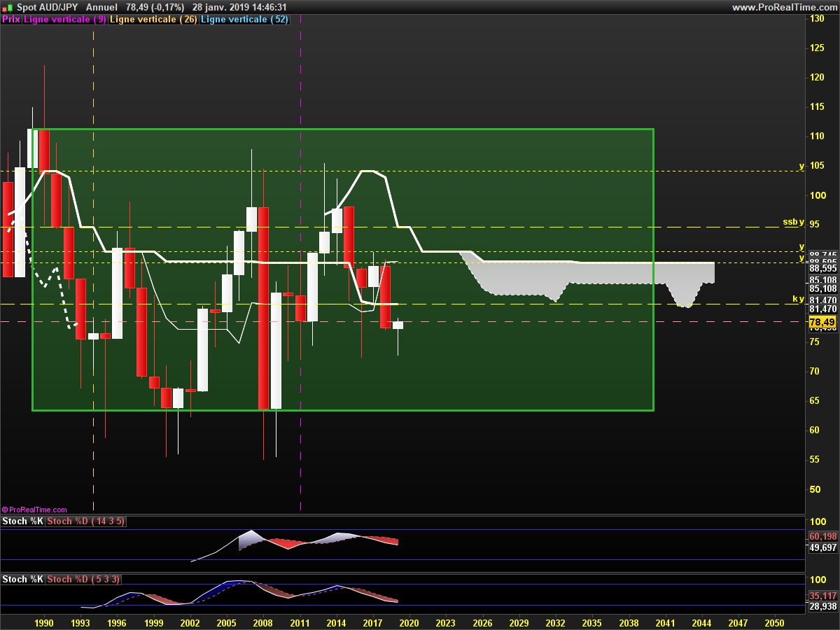Click the 28,938 stochastic value tag
Screen dimensions: 840x630
(822, 606)
